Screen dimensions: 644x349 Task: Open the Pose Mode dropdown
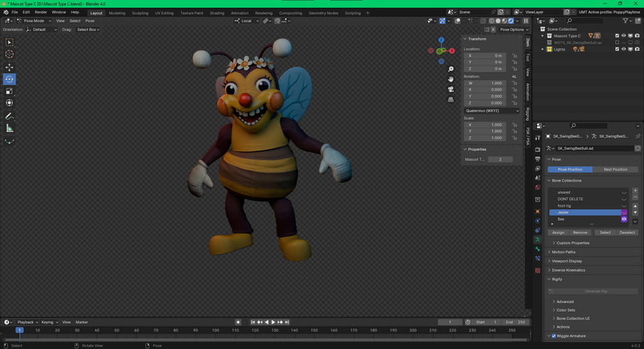click(x=33, y=21)
